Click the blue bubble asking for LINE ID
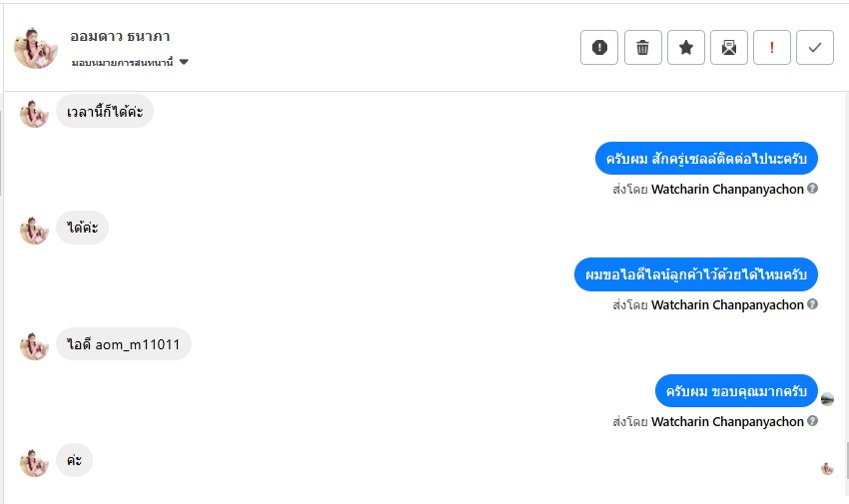The height and width of the screenshot is (504, 849). pyautogui.click(x=696, y=274)
